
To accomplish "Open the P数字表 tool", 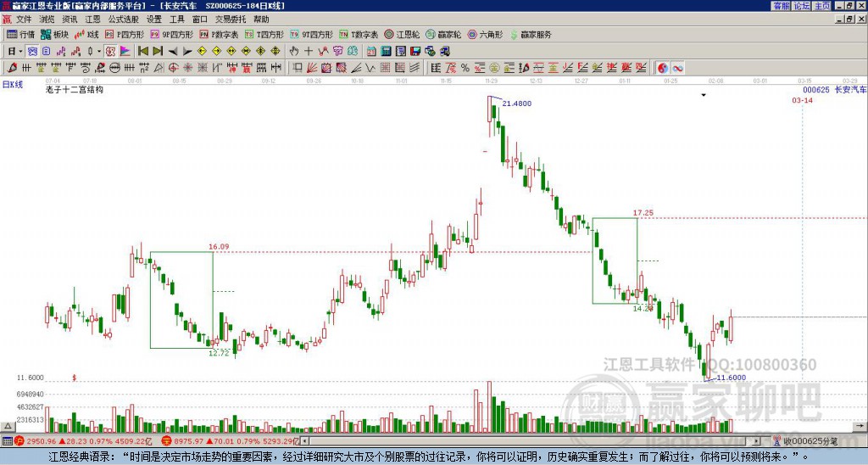I will [219, 34].
